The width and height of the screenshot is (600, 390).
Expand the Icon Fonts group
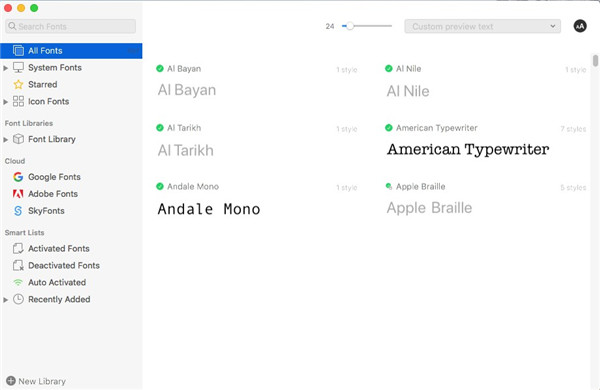(5, 102)
